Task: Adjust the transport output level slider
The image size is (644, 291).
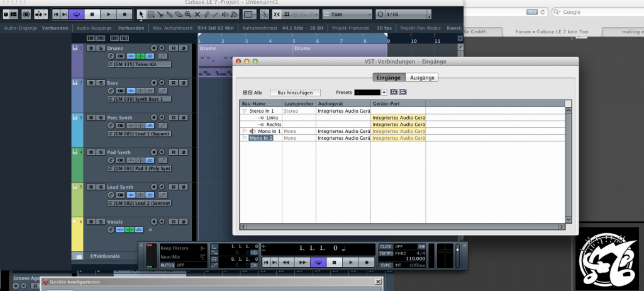Action: click(458, 256)
